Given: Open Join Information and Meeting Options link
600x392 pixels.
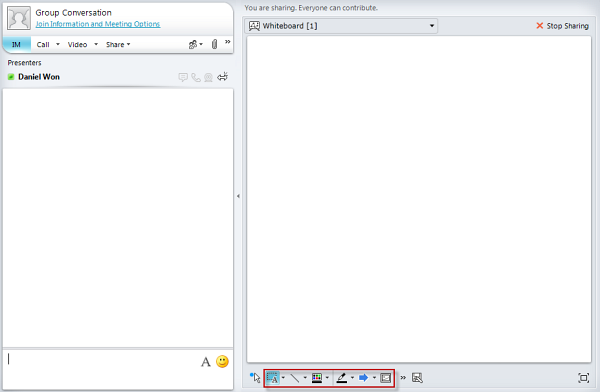Looking at the screenshot, I should [98, 24].
